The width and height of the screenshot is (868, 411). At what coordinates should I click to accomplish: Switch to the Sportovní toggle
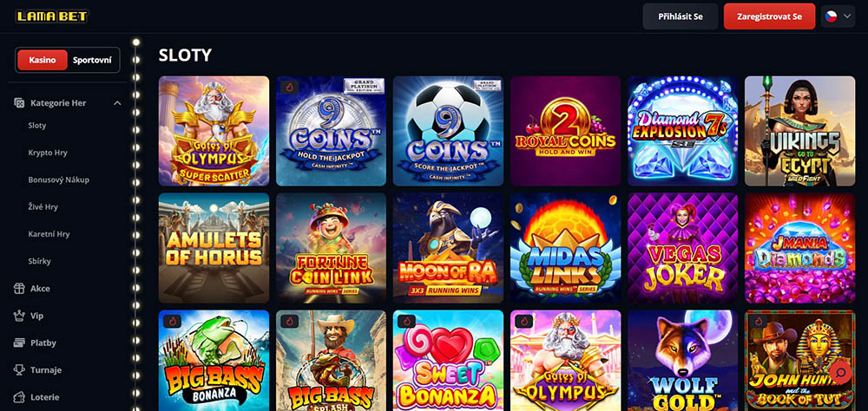click(x=93, y=60)
